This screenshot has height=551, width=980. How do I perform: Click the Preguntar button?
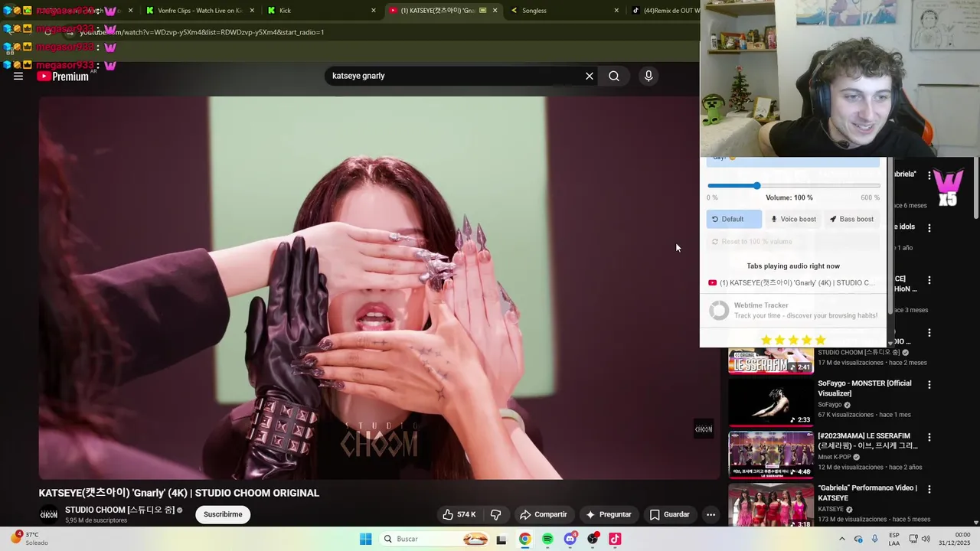609,514
